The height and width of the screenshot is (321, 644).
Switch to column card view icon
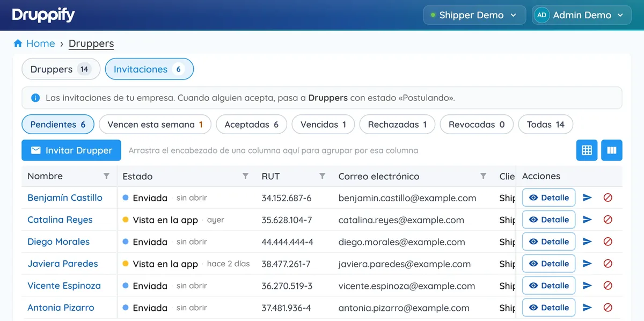(x=612, y=150)
